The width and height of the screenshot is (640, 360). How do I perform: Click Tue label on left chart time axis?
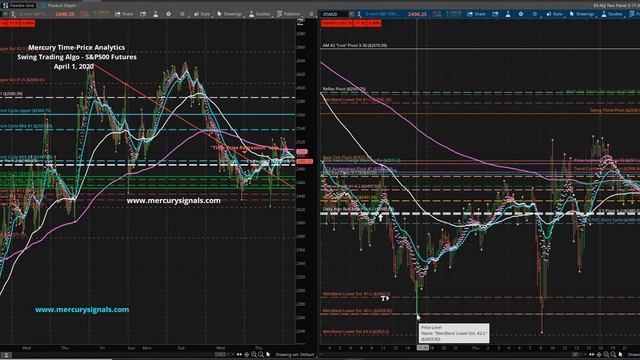(x=181, y=348)
